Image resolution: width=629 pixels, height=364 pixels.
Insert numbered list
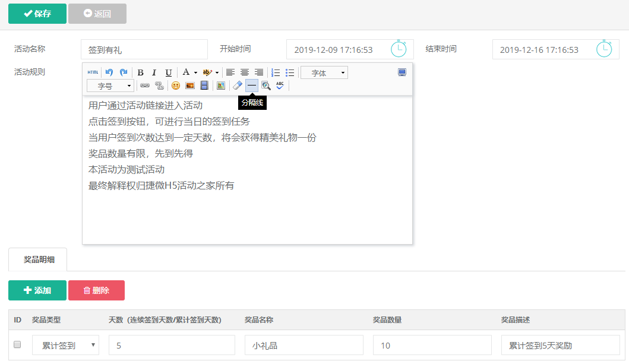276,72
